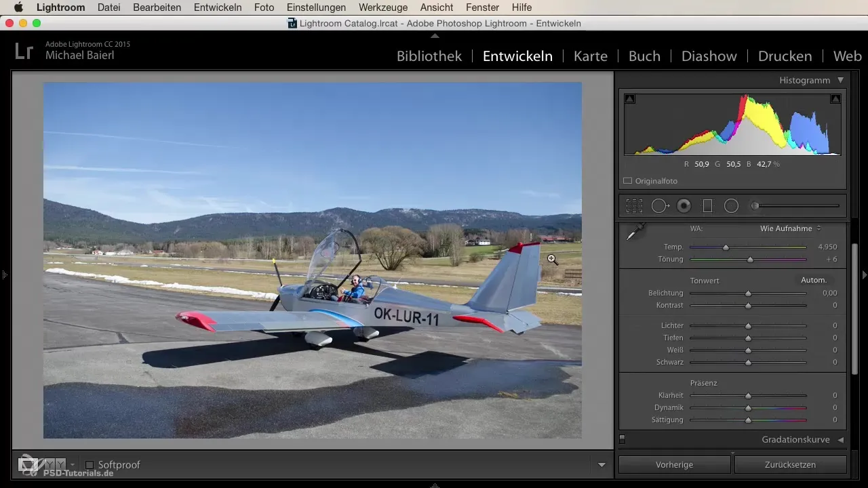Open Before/After view options dropdown arrow

73,465
